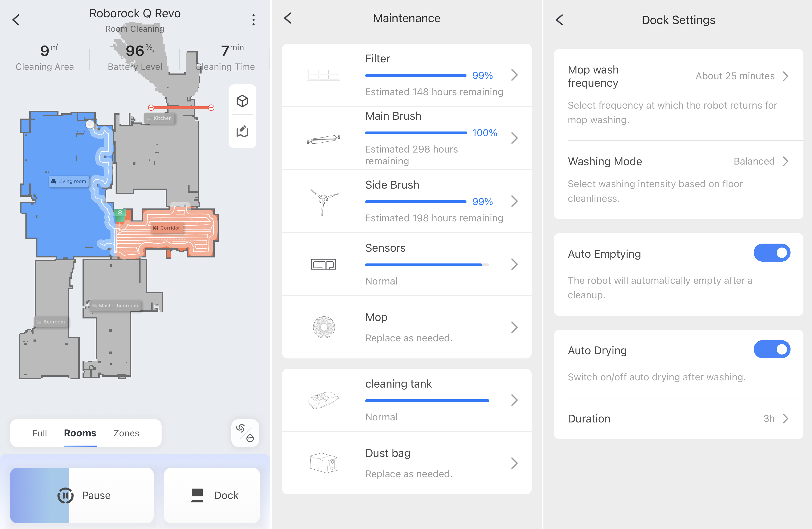Tap the Filter part illustration

tap(323, 75)
